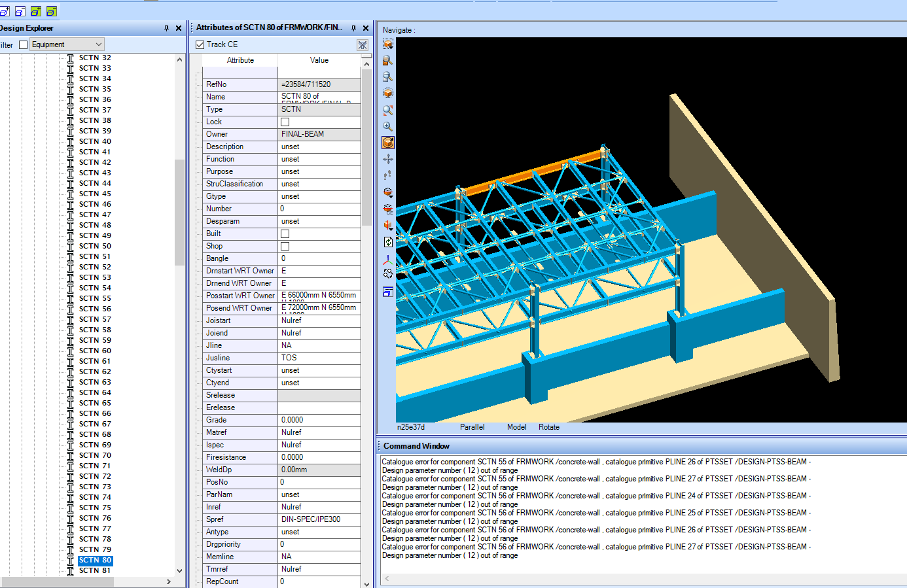The image size is (907, 588).
Task: Activate Walk mode with the footsteps icon
Action: [x=388, y=175]
